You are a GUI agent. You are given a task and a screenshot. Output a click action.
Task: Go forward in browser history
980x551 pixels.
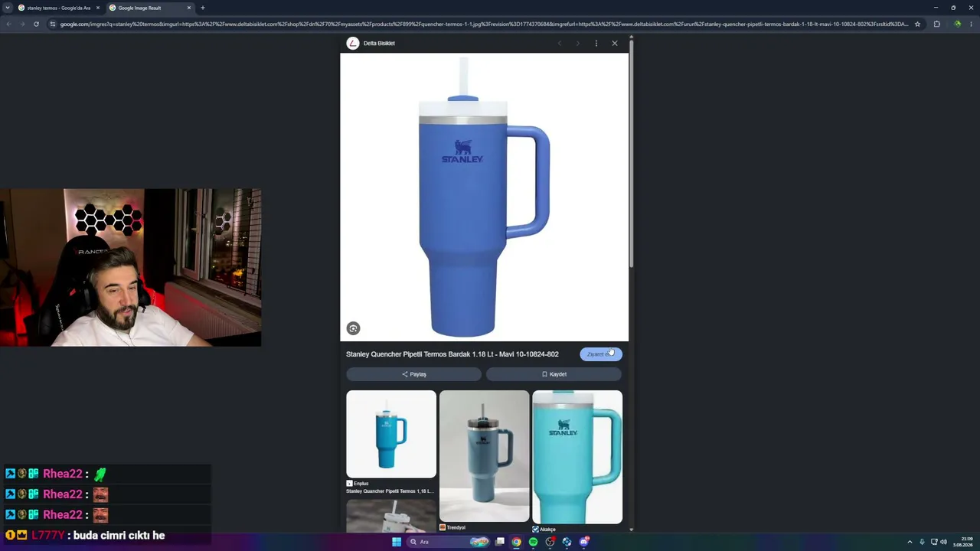22,24
